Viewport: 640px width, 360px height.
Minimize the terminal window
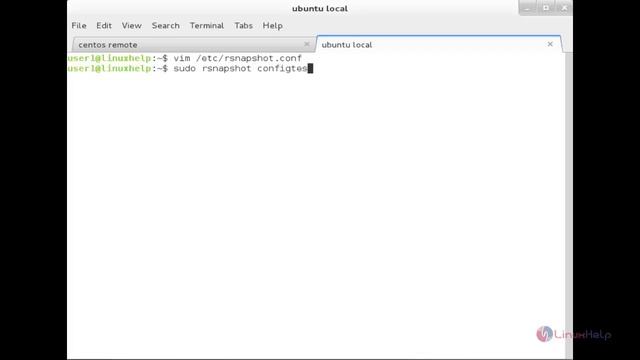coord(527,8)
